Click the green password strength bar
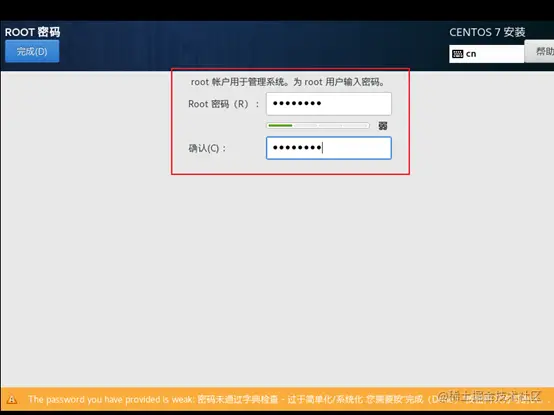Viewport: 554px width, 415px height. pyautogui.click(x=280, y=125)
